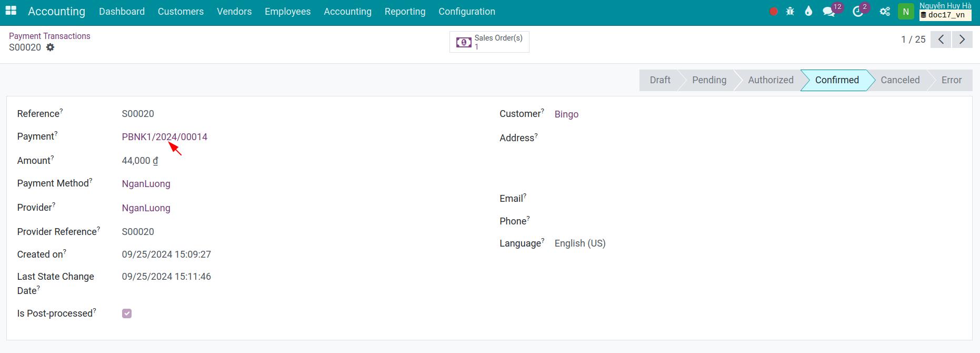Image resolution: width=980 pixels, height=353 pixels.
Task: Click the water droplet icon in navbar
Action: [x=808, y=12]
